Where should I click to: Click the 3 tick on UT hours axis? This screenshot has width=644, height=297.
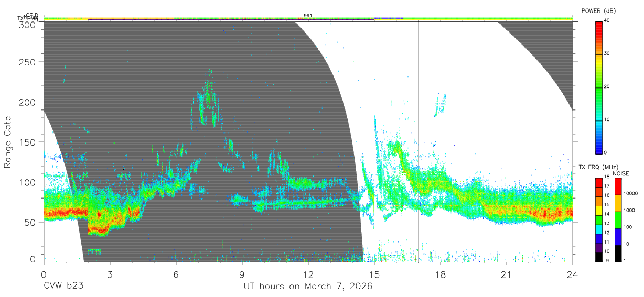pyautogui.click(x=110, y=274)
